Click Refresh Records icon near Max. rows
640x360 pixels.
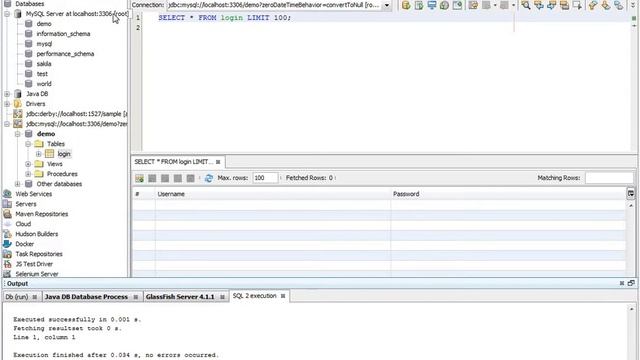pos(209,178)
